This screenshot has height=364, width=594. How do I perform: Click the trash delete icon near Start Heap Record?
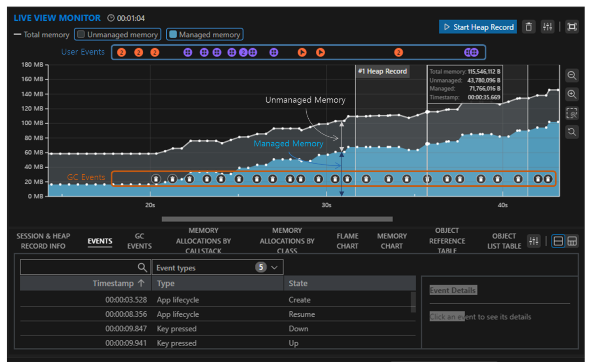pyautogui.click(x=529, y=27)
